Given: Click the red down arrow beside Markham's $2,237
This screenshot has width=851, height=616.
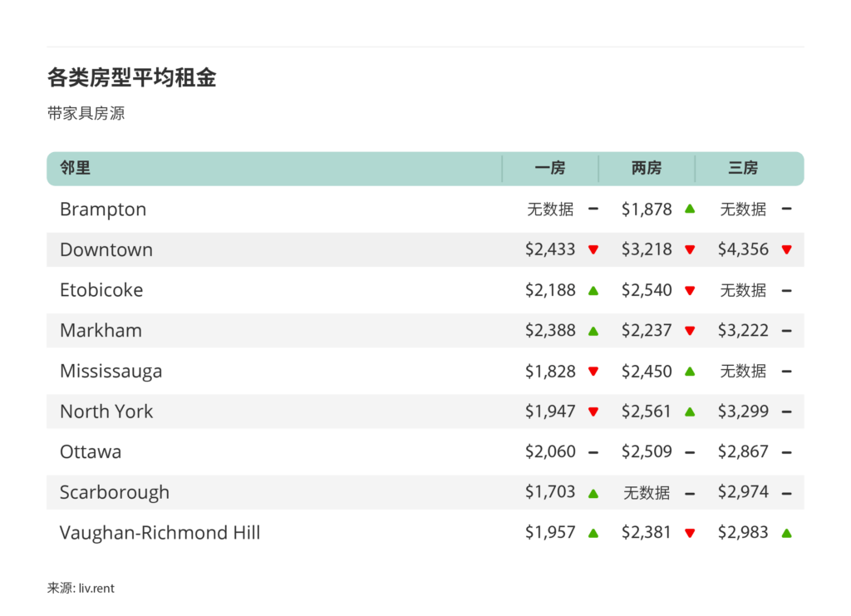Looking at the screenshot, I should 690,331.
